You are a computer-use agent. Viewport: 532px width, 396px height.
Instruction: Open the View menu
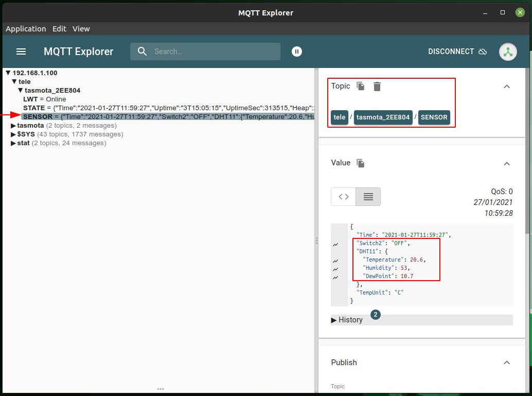pos(81,29)
